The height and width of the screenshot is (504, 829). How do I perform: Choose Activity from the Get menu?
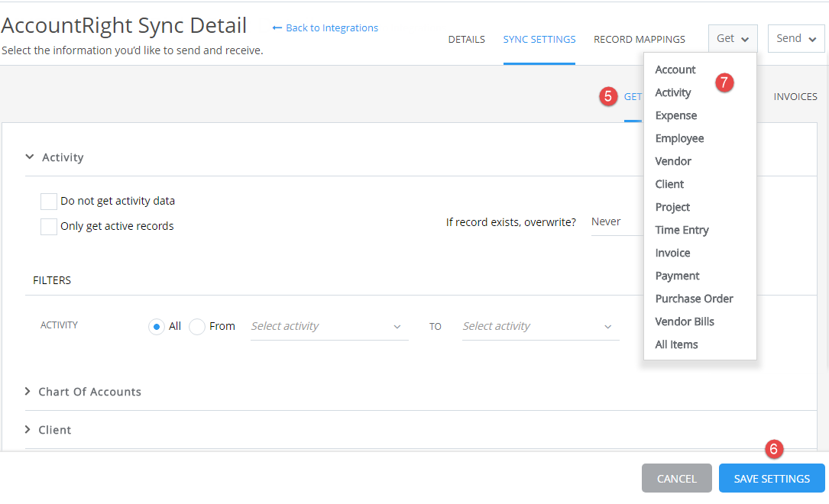tap(673, 92)
